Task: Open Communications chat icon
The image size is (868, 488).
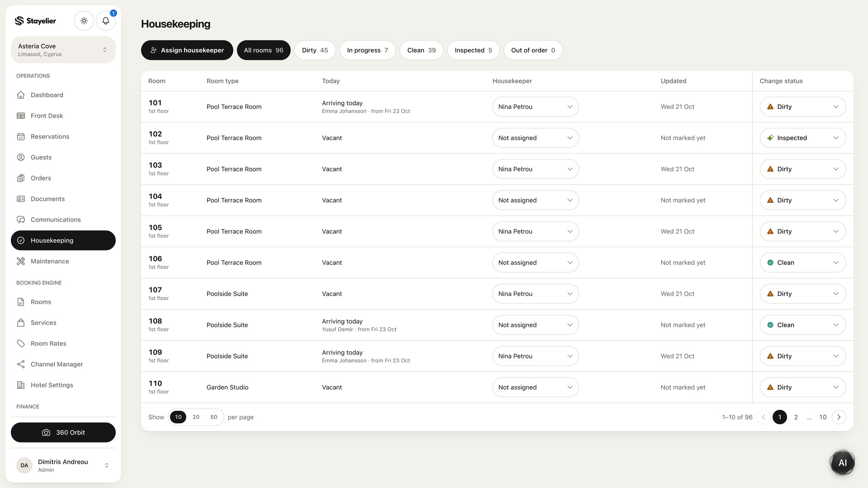Action: tap(21, 220)
